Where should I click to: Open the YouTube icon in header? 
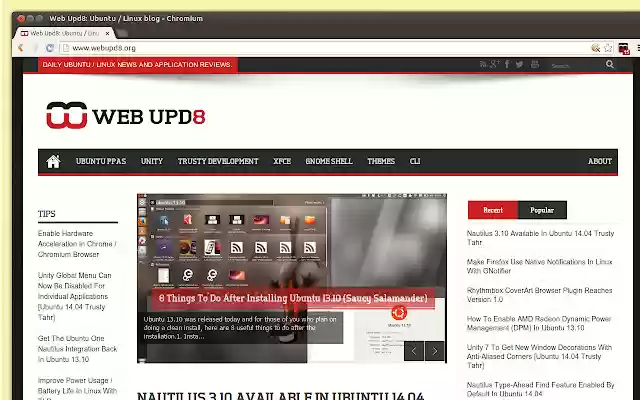click(535, 64)
